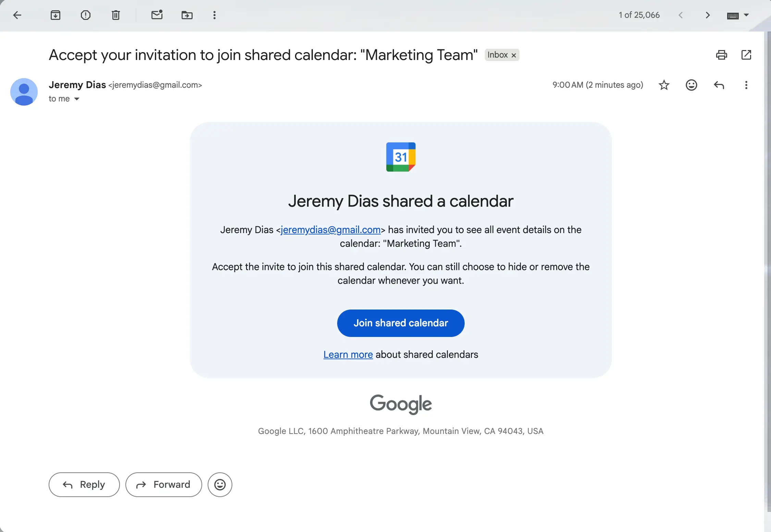Go to older email arrow
This screenshot has width=771, height=532.
708,15
